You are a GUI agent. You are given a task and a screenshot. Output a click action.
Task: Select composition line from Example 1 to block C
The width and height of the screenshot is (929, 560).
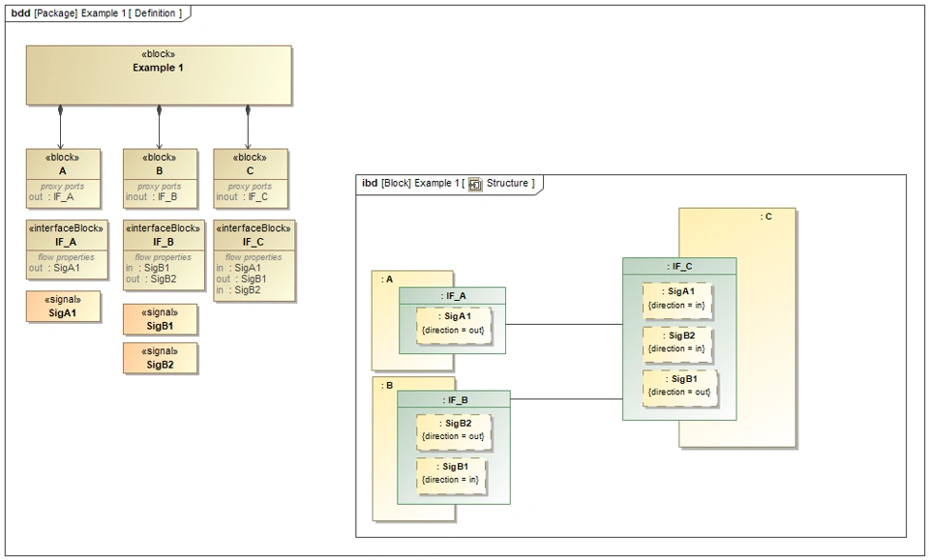point(248,128)
